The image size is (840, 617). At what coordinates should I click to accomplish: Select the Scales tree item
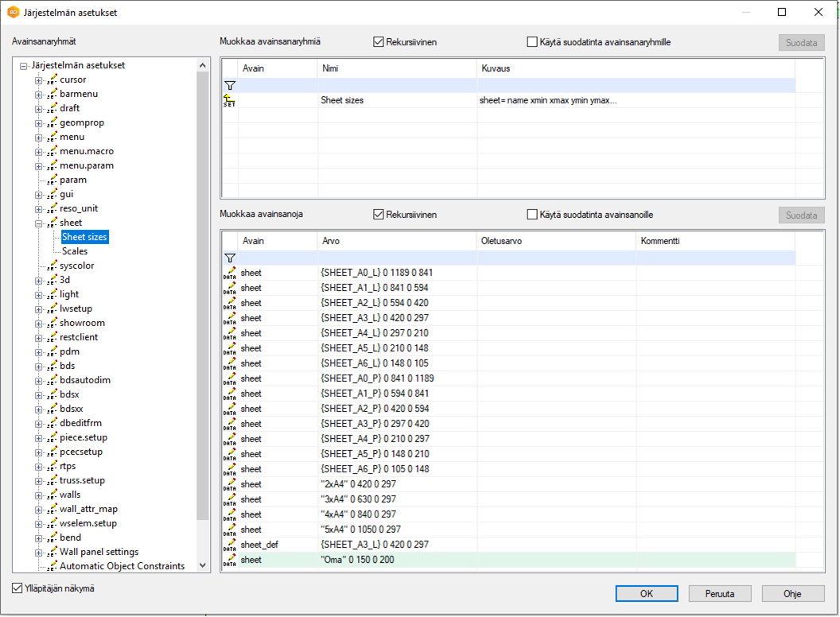[75, 251]
